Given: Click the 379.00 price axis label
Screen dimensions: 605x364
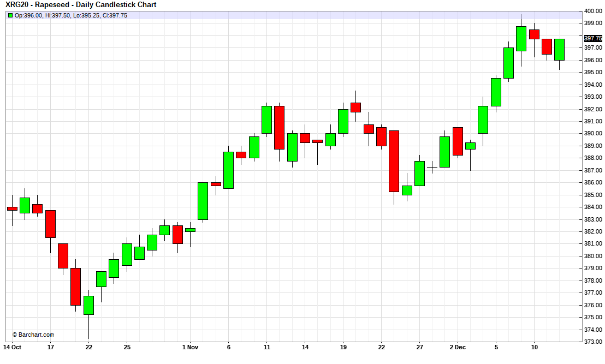Looking at the screenshot, I should click(593, 268).
